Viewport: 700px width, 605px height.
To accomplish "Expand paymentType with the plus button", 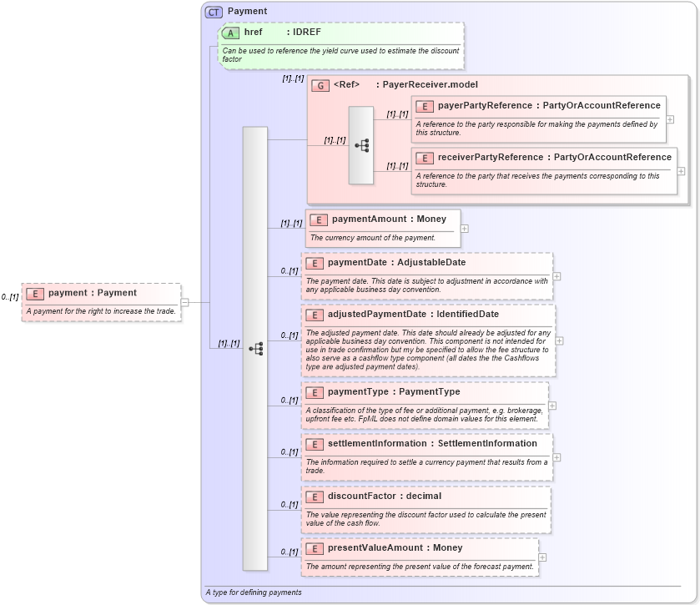I will [551, 405].
